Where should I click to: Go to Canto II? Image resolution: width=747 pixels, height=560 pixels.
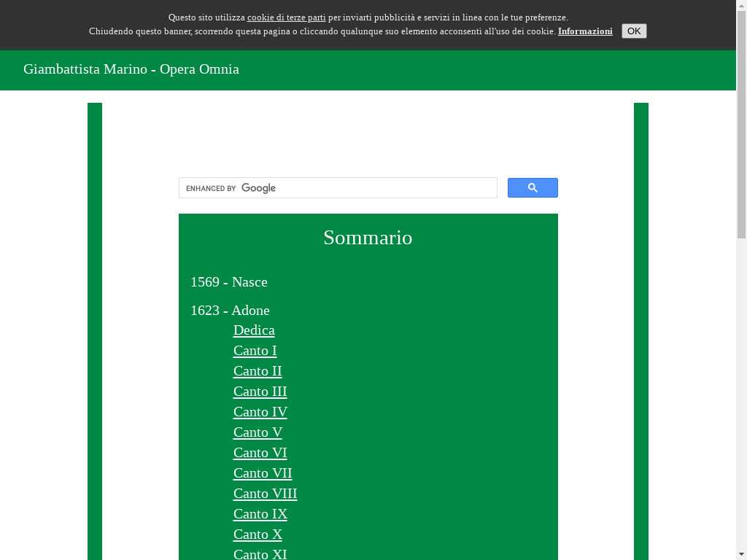[257, 371]
